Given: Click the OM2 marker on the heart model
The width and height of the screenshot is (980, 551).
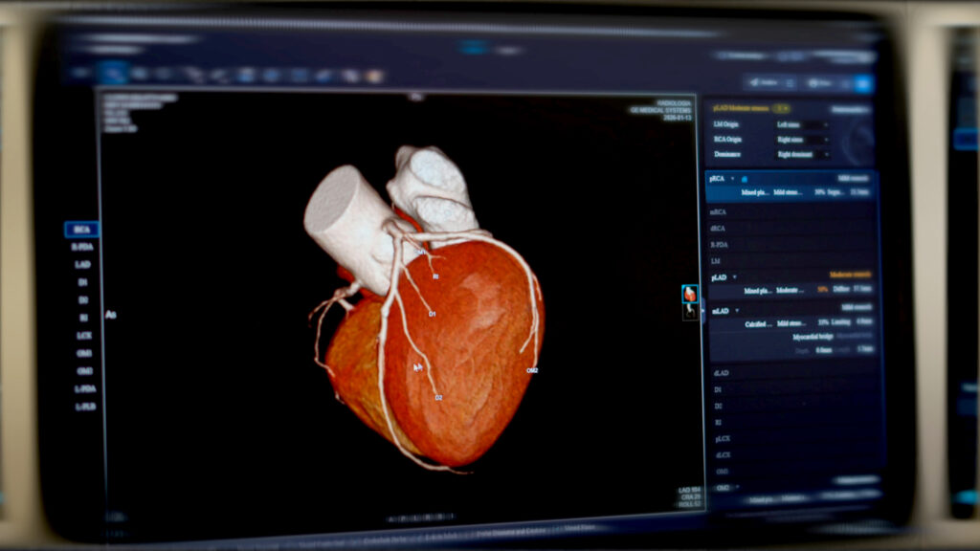Looking at the screenshot, I should [531, 369].
